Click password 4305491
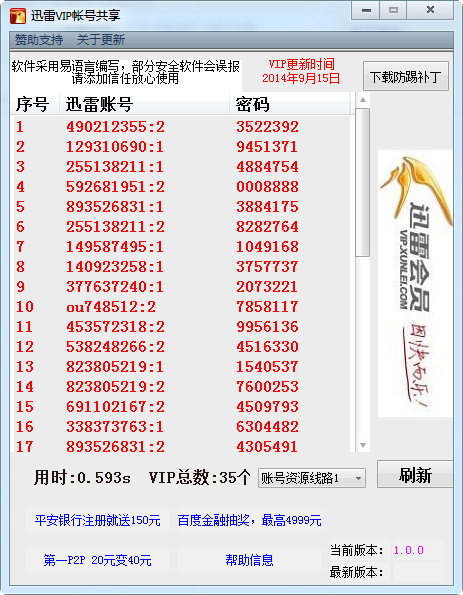Screen dimensions: 463x595 [x=267, y=447]
